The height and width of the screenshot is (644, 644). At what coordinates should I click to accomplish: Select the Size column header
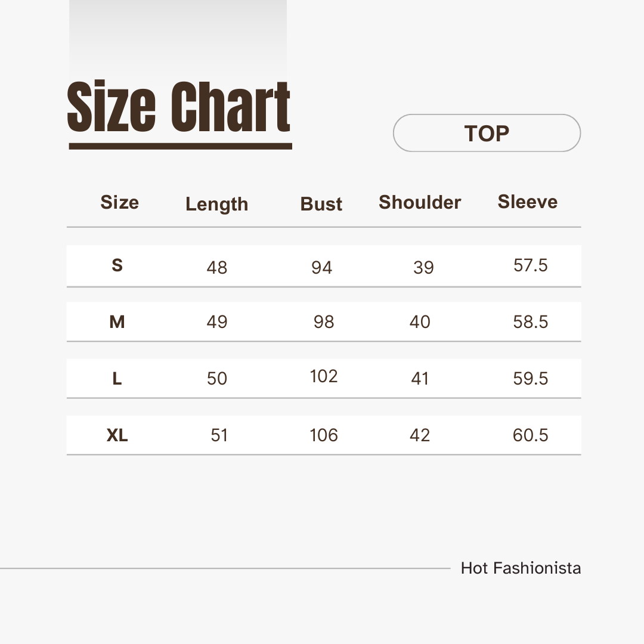(119, 203)
